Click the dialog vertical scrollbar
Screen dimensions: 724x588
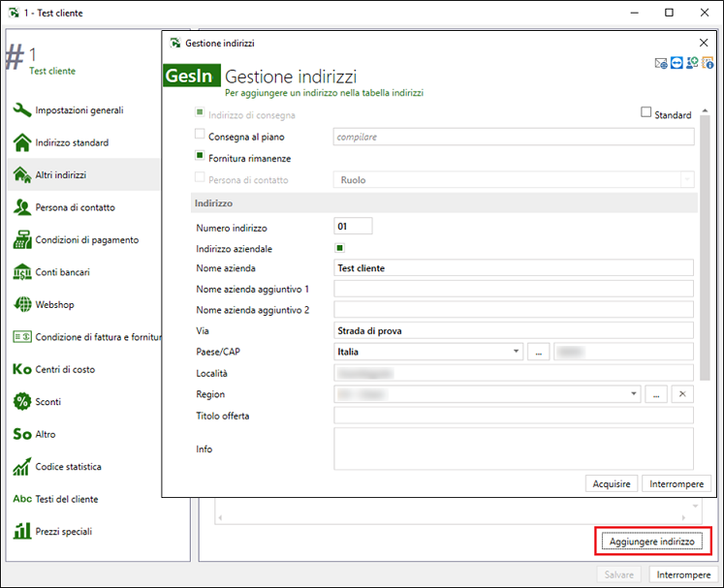coord(705,247)
